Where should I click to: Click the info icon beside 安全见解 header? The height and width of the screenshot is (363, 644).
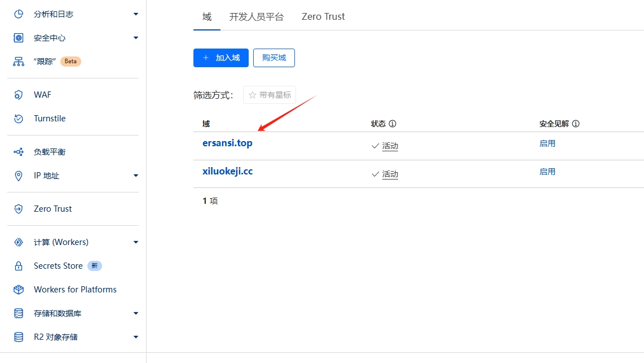(x=576, y=124)
